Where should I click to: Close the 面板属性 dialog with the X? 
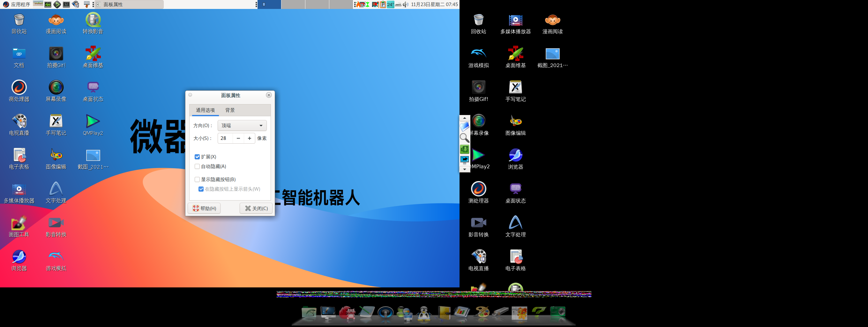tap(269, 95)
